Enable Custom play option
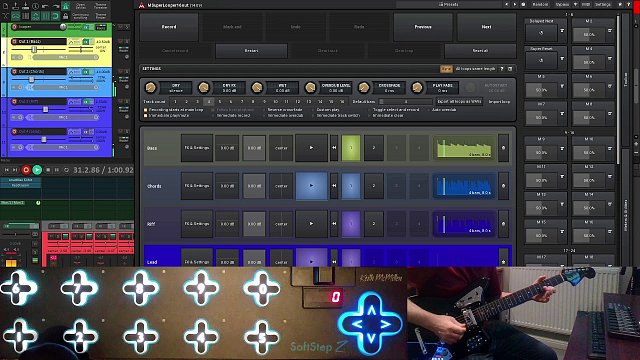640x360 pixels. [x=325, y=110]
